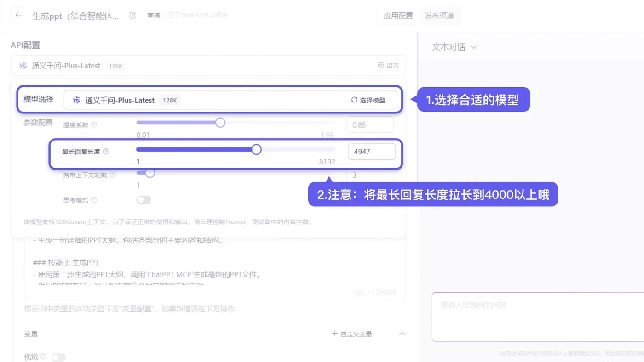644x362 pixels.
Task: Click the 温度系数 value field showing 0.85
Action: (x=370, y=125)
